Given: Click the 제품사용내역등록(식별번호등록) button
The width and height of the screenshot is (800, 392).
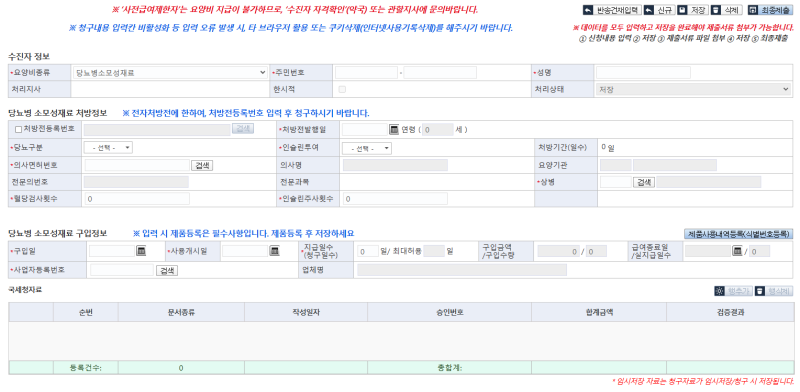Looking at the screenshot, I should pos(738,234).
